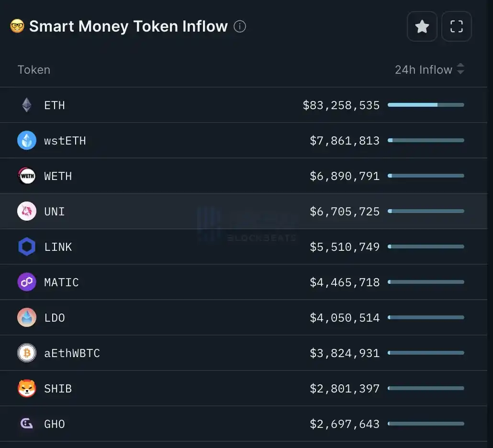The width and height of the screenshot is (493, 448).
Task: Expand panel with fullscreen icon
Action: (456, 27)
